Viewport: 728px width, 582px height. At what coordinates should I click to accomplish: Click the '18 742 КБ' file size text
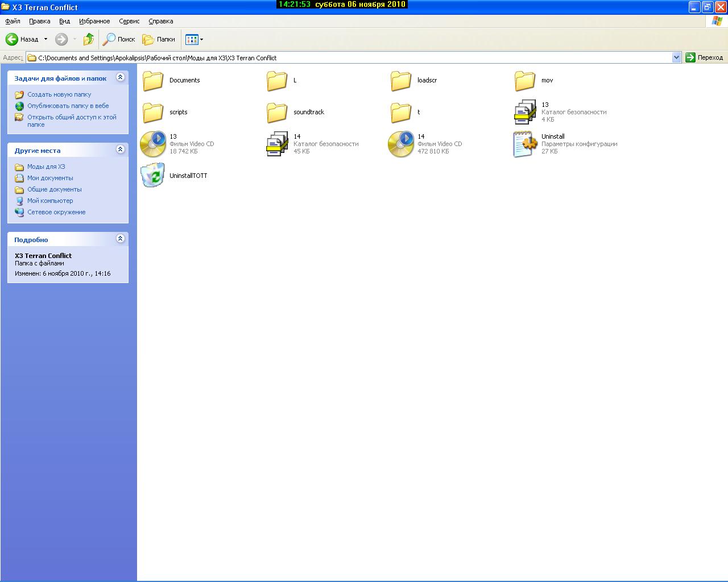coord(184,151)
